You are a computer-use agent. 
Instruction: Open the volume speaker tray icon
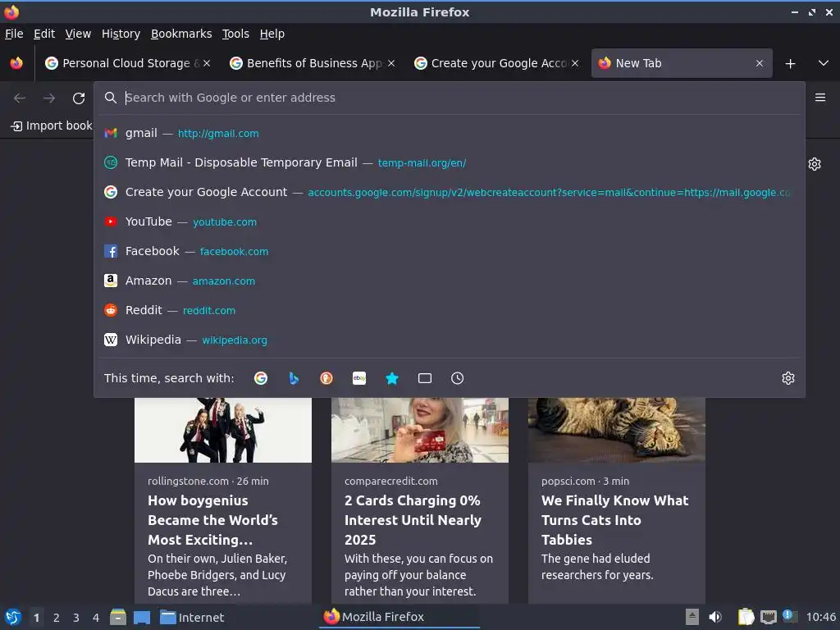point(714,617)
